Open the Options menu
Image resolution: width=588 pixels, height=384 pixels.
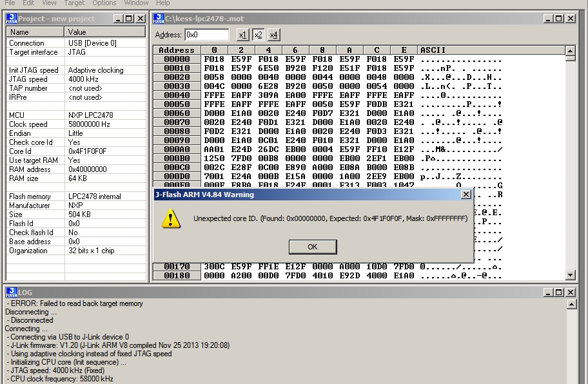coord(104,3)
